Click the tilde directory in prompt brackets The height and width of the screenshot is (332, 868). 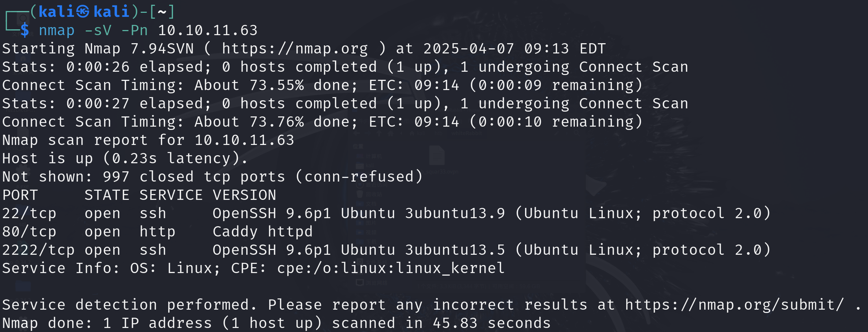click(x=162, y=12)
